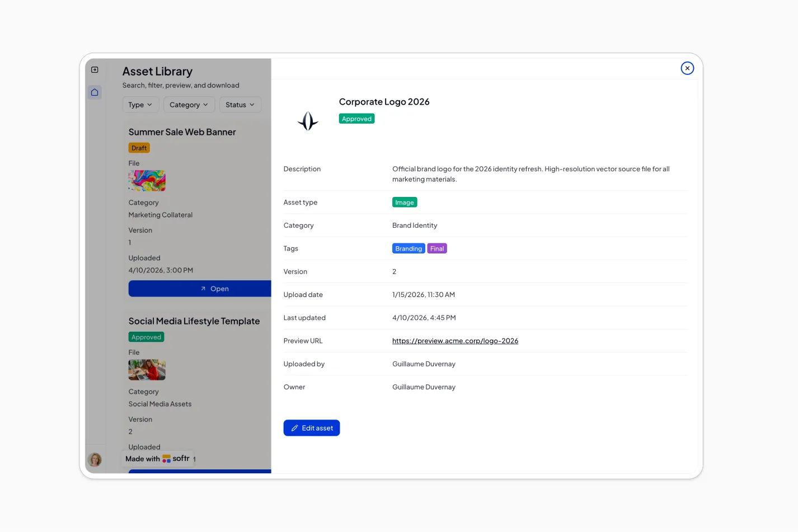The height and width of the screenshot is (532, 798).
Task: Click the Open button for Summer Sale Web Banner
Action: point(200,289)
